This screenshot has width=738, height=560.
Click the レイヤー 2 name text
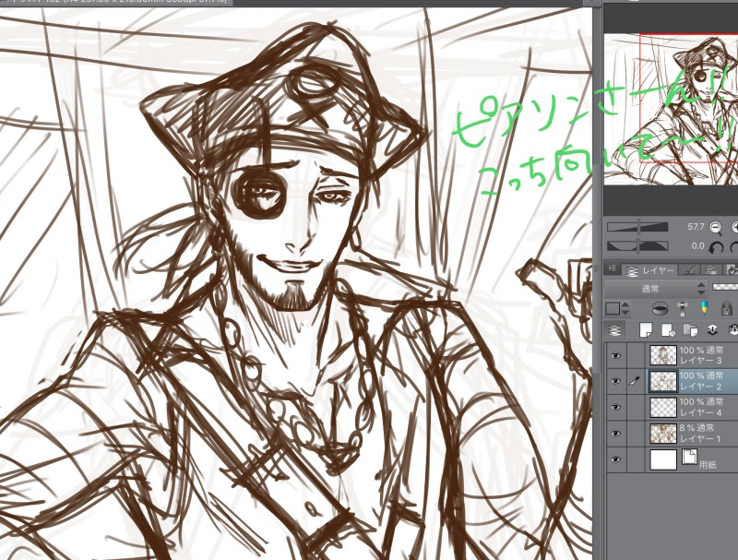coord(701,387)
